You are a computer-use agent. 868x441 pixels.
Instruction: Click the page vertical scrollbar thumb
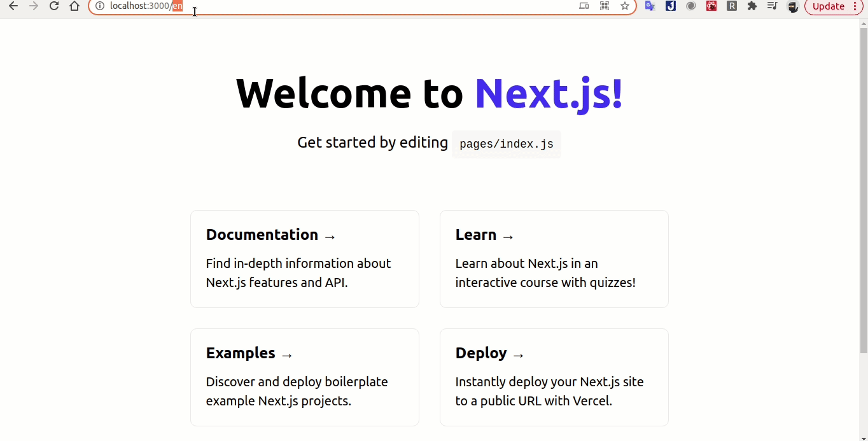(864, 190)
